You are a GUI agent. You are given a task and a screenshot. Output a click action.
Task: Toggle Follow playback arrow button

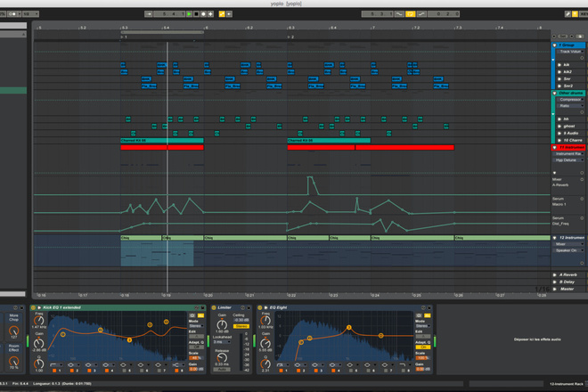pos(149,14)
